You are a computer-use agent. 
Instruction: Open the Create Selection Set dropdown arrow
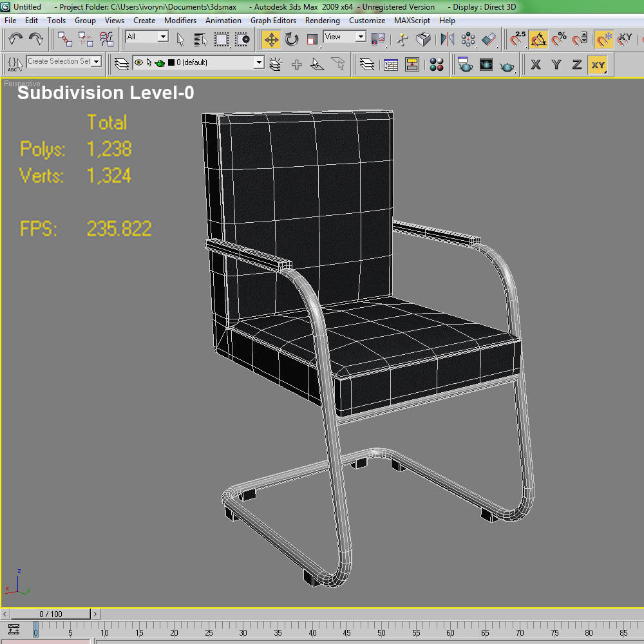97,61
